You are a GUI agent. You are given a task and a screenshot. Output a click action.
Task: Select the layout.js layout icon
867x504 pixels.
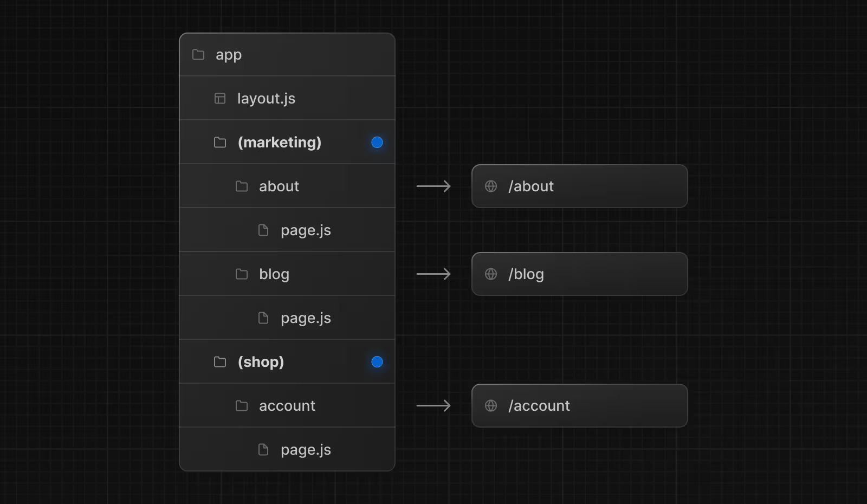(219, 98)
